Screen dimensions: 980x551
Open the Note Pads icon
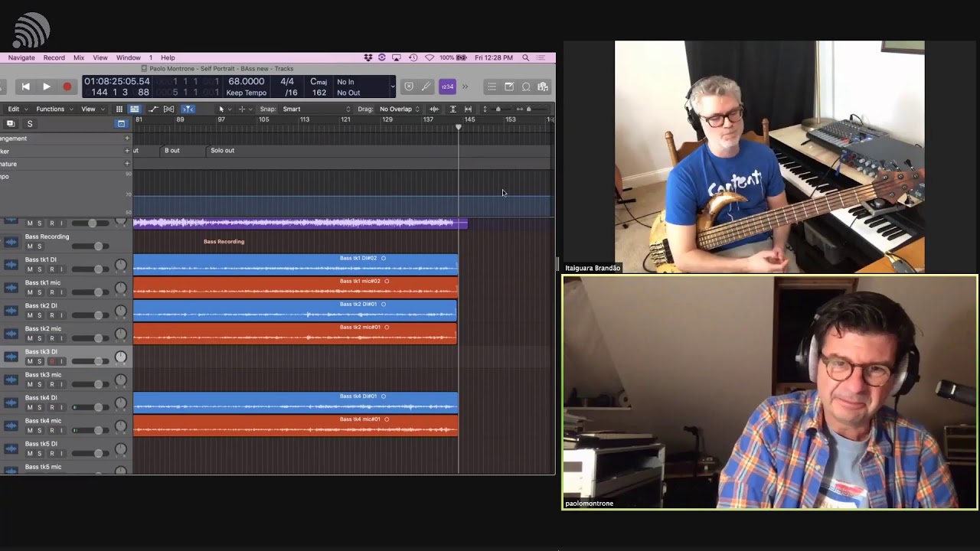click(509, 87)
